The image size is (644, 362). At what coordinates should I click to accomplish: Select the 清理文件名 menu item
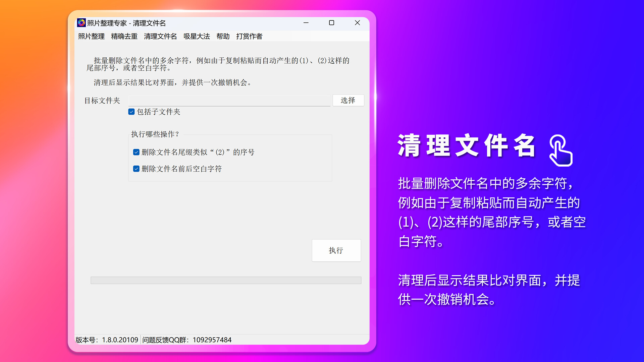pos(160,36)
